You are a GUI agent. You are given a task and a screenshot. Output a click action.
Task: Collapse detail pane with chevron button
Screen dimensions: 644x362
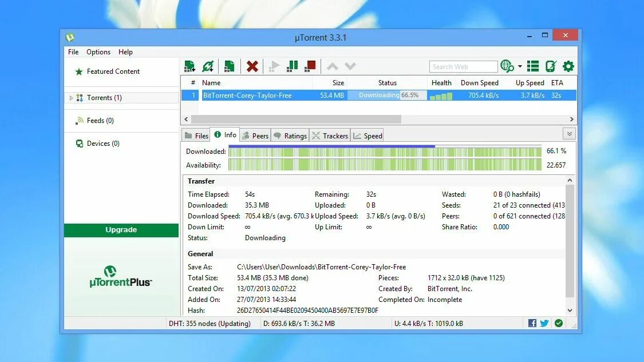pyautogui.click(x=569, y=134)
